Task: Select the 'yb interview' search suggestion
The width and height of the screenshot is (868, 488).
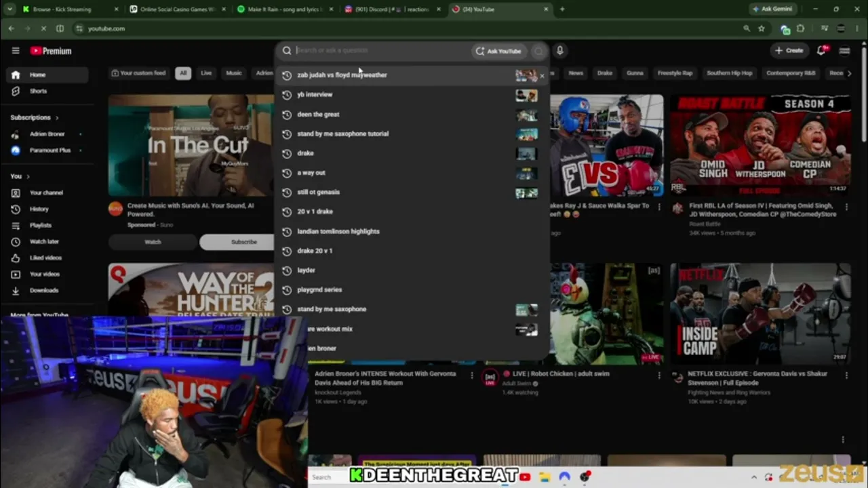Action: (x=412, y=95)
